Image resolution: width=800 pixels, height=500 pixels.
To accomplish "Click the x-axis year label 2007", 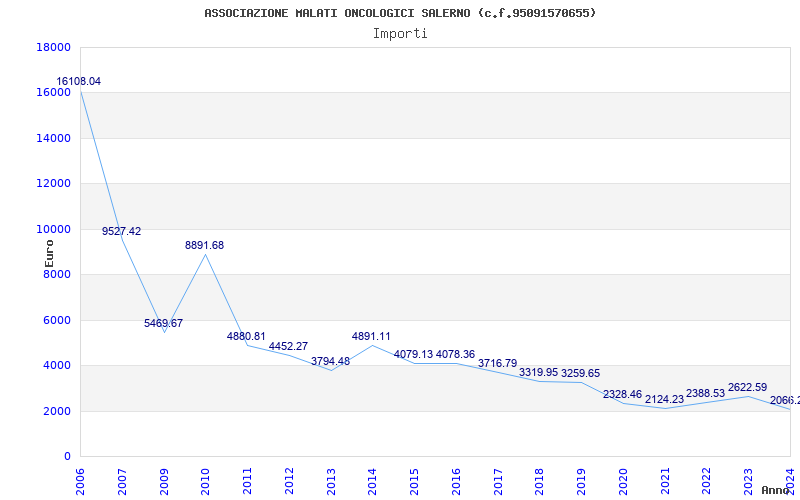I will tap(122, 482).
